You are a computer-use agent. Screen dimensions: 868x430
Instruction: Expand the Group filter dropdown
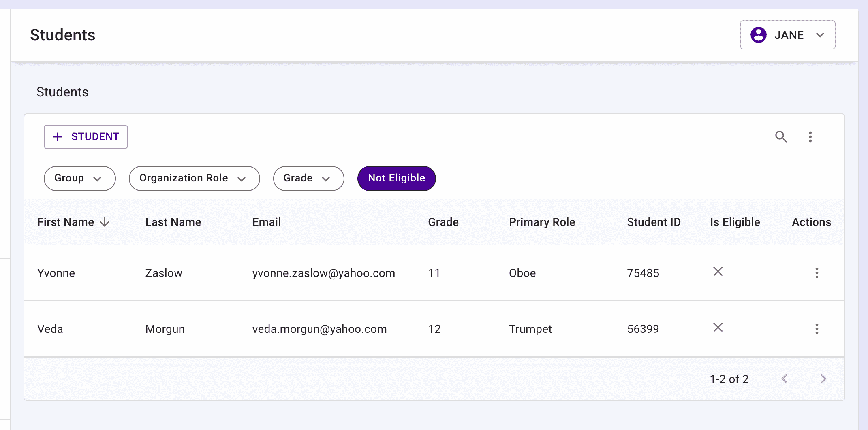coord(79,178)
